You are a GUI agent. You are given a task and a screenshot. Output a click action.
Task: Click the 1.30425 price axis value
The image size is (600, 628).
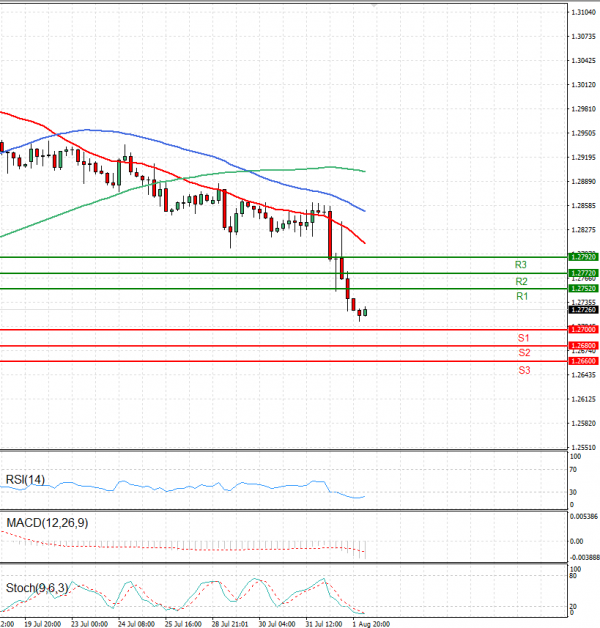[584, 61]
